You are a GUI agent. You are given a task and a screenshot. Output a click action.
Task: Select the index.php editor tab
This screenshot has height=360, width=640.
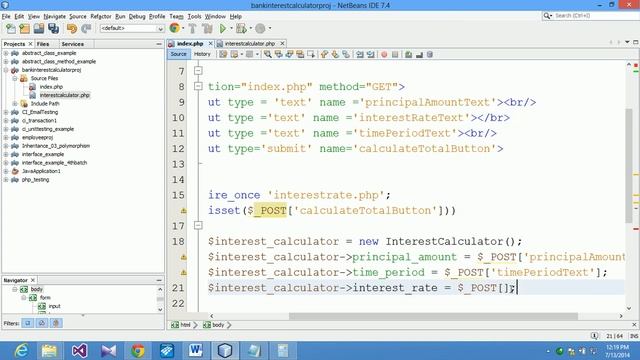[x=190, y=43]
